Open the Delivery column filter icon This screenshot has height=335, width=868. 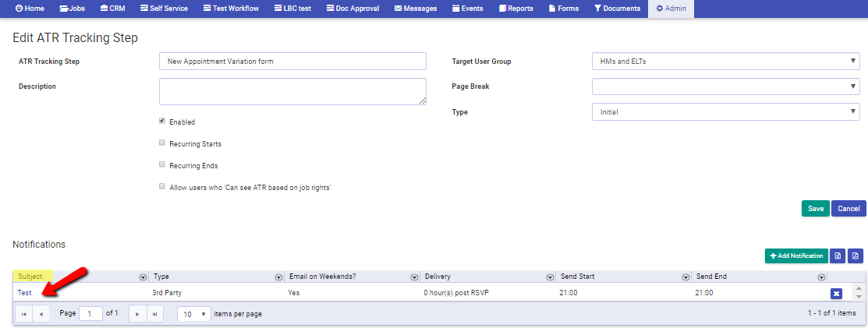click(550, 277)
